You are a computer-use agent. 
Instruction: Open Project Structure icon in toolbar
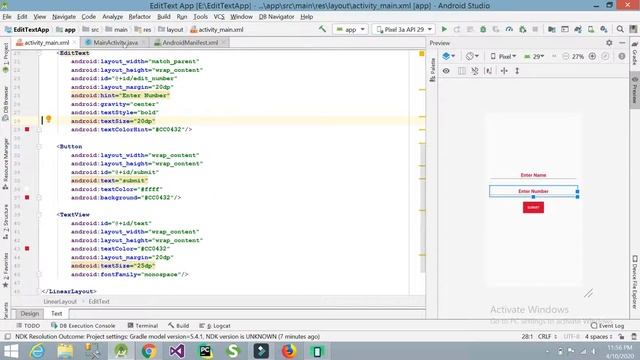551,29
